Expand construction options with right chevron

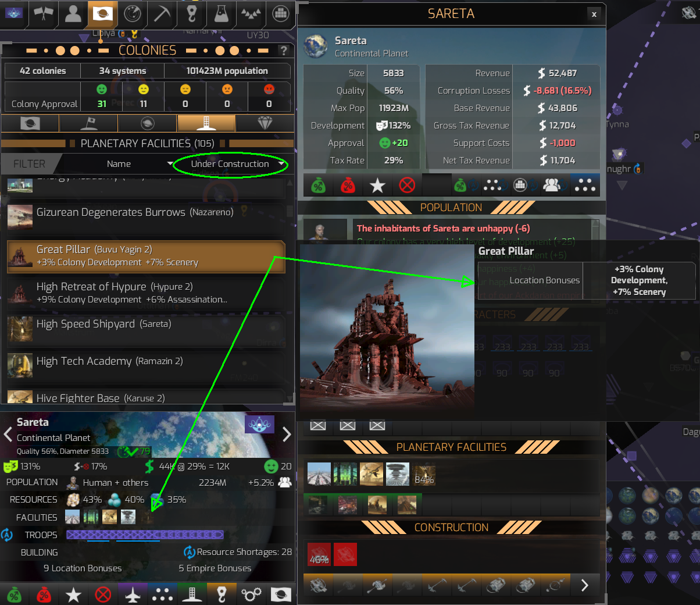(x=585, y=585)
